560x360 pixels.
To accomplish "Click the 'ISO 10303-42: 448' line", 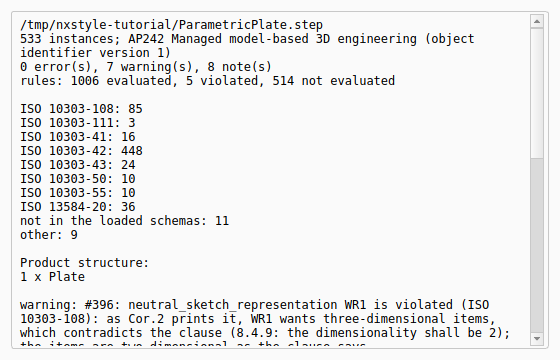I will pos(81,151).
